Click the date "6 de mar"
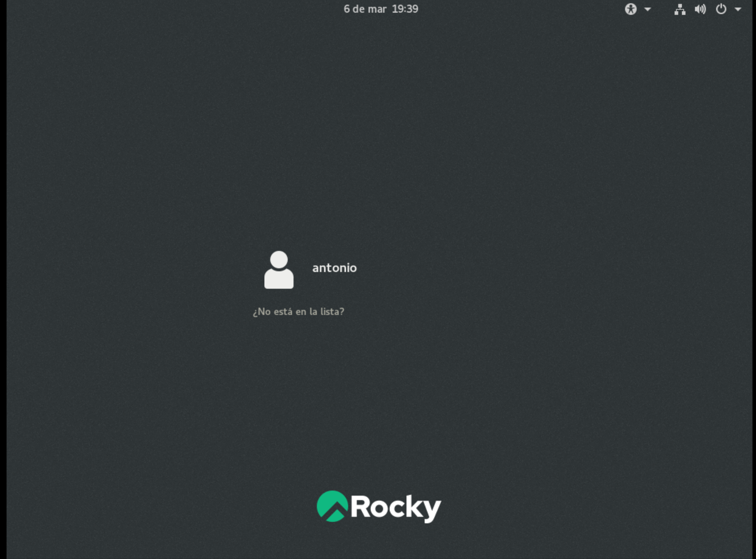This screenshot has width=756, height=559. [364, 9]
